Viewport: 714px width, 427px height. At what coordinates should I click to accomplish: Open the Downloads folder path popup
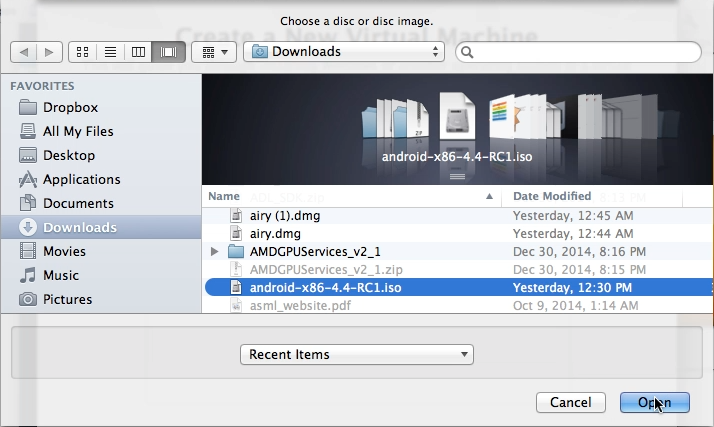[344, 52]
